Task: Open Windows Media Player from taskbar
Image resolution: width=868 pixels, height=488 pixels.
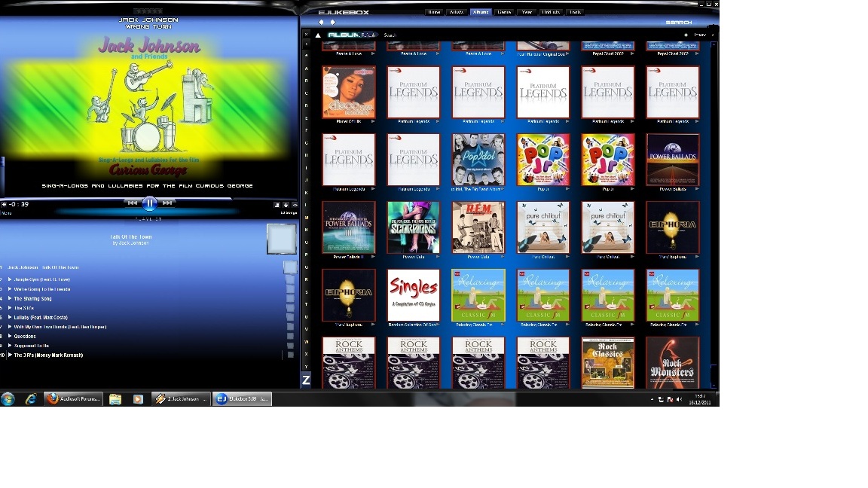Action: coord(138,399)
